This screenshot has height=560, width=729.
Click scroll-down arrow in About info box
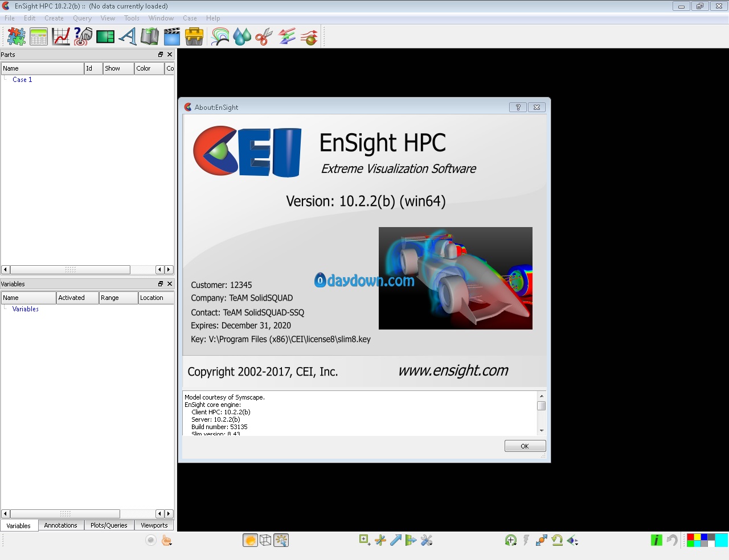pyautogui.click(x=542, y=431)
